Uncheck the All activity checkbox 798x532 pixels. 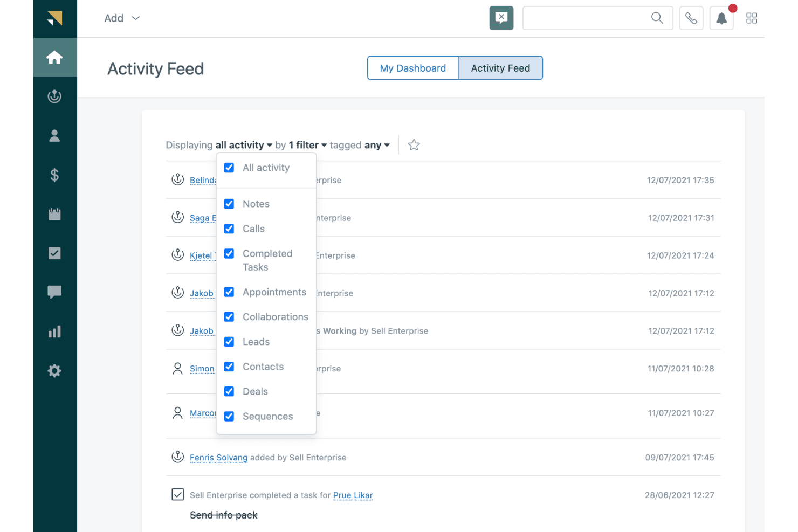pos(229,168)
